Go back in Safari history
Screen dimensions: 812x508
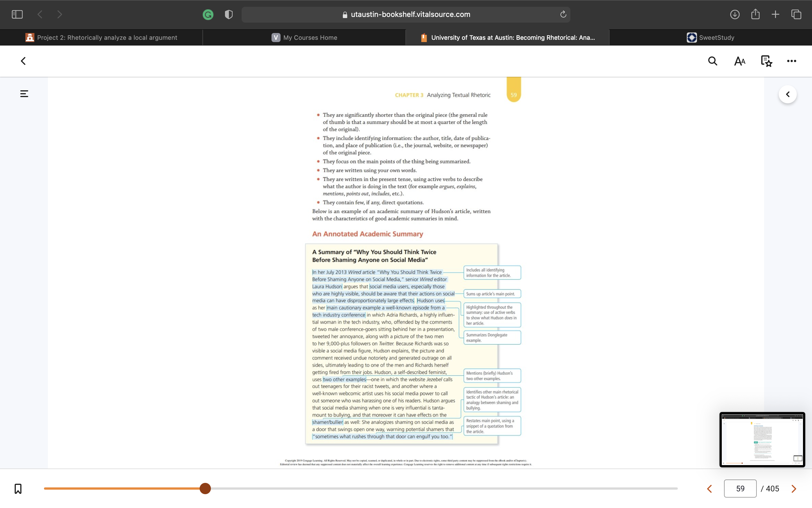pos(40,14)
